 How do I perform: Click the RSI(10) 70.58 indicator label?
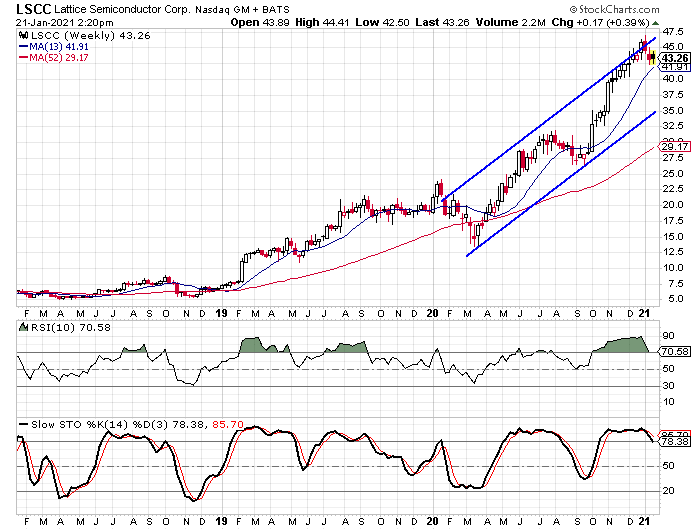click(70, 328)
